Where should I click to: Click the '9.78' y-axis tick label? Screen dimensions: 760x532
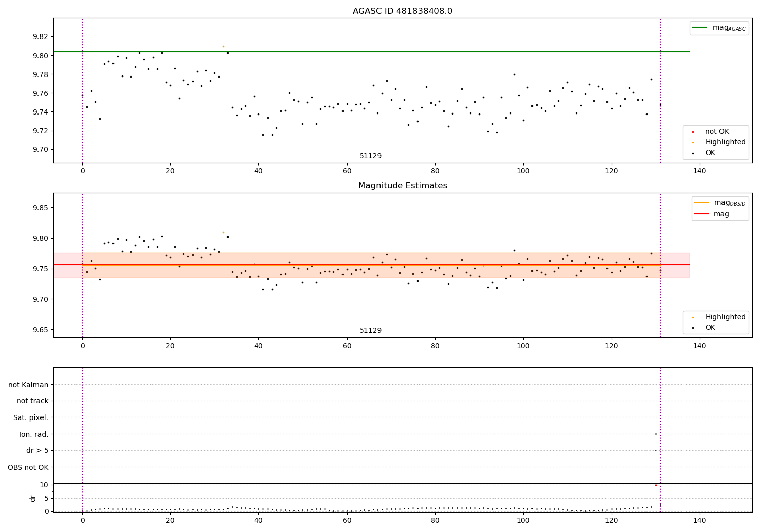point(41,74)
